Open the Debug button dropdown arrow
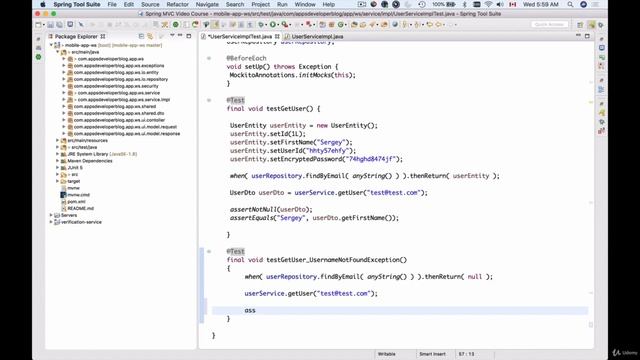 point(266,25)
